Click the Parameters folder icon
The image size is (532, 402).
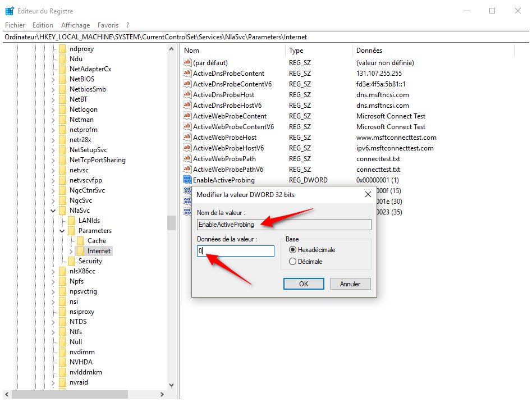[72, 231]
